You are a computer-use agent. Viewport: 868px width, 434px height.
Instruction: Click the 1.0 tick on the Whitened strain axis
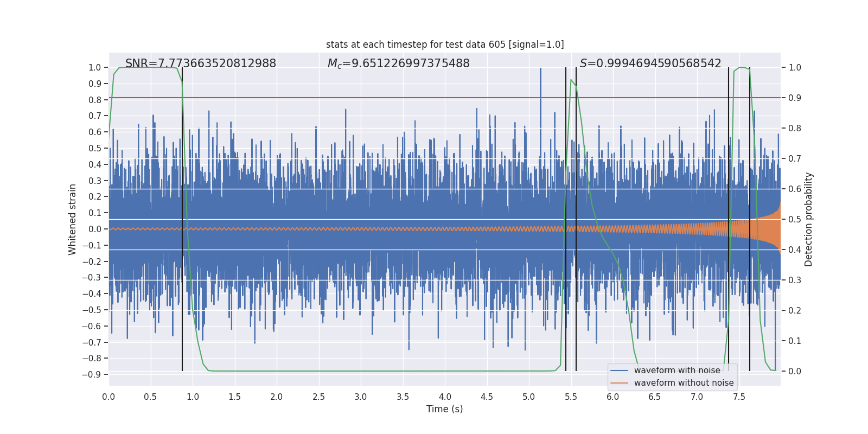pyautogui.click(x=95, y=67)
